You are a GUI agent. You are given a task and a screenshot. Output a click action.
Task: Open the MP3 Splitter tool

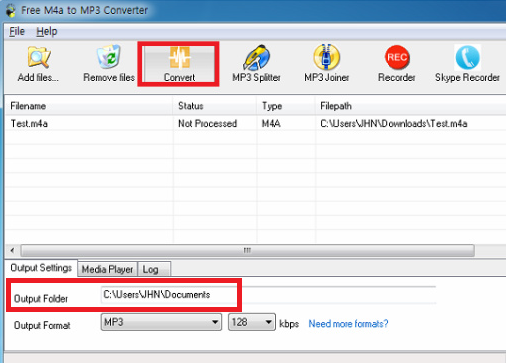click(x=256, y=64)
